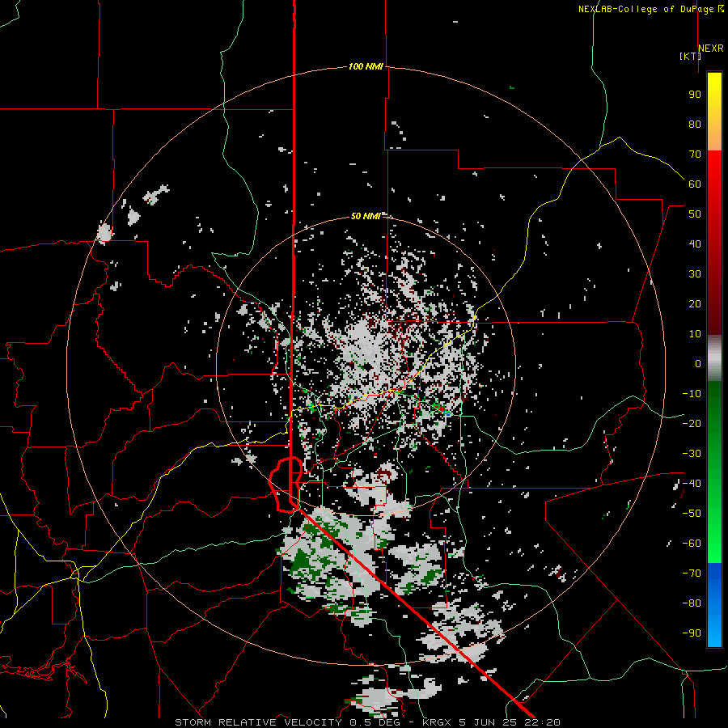Click the NEXR label above the scale
The height and width of the screenshot is (728, 728).
[x=711, y=49]
